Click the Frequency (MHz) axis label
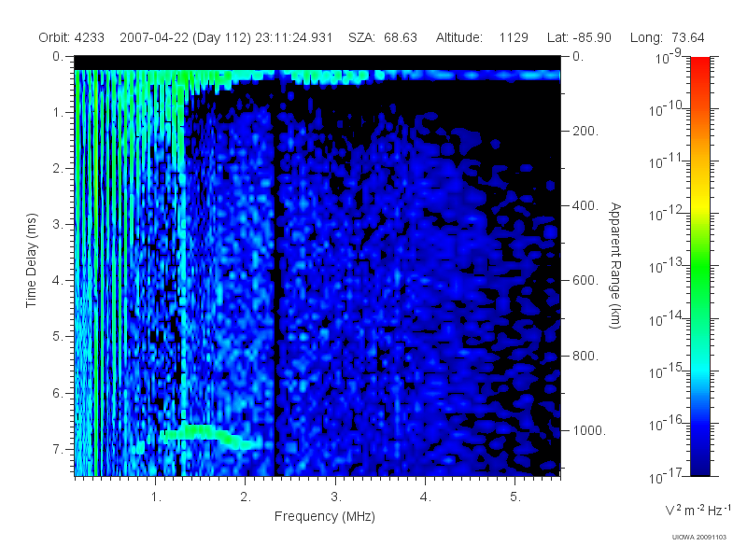 324,516
